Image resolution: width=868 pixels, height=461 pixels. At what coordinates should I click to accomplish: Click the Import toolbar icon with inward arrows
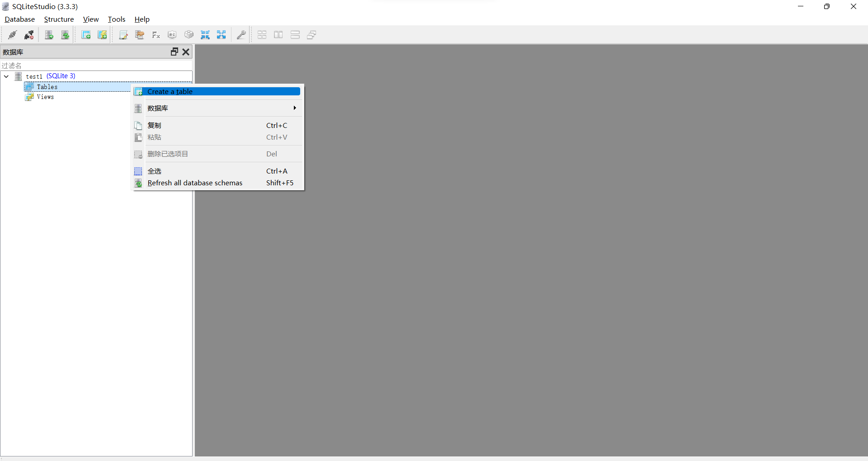pos(205,35)
